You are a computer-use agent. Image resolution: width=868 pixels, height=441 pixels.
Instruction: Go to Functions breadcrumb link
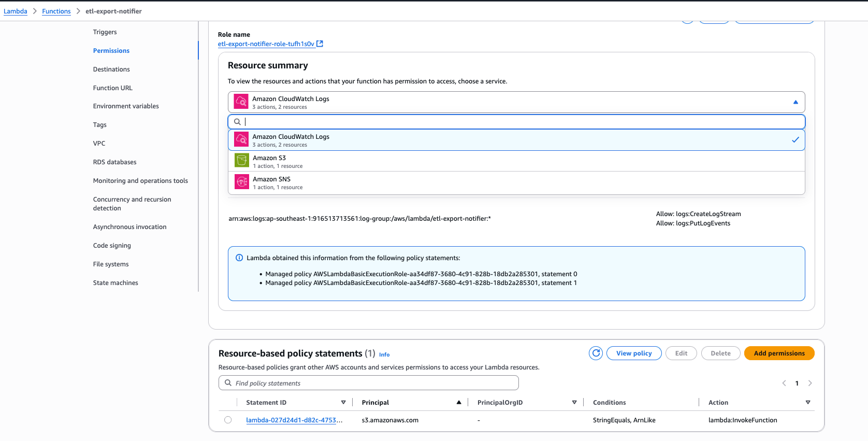tap(56, 11)
